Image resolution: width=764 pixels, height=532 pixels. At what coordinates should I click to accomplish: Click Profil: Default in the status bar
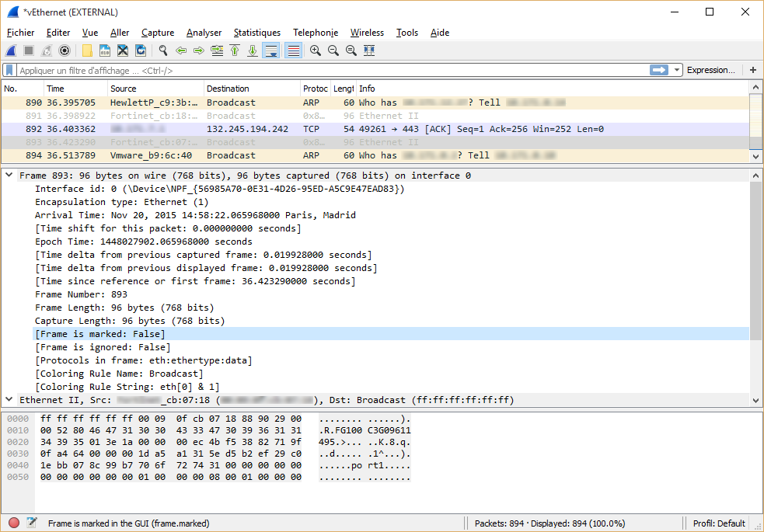click(719, 523)
